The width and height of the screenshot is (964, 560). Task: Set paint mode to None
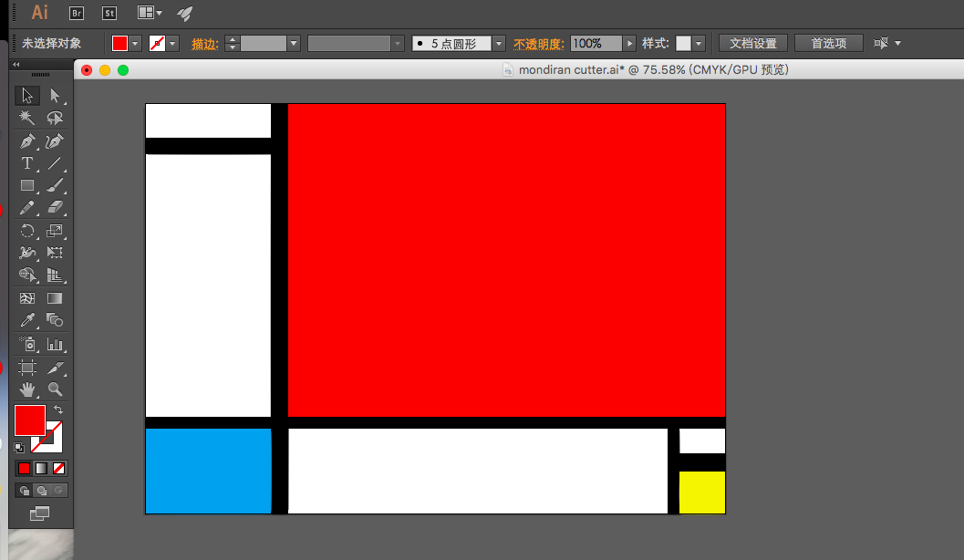(58, 469)
